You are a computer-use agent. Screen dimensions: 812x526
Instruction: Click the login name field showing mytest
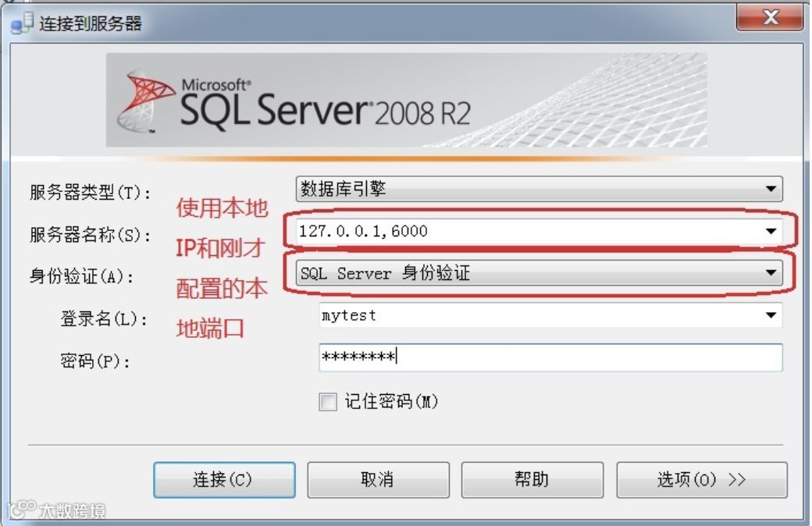click(x=550, y=315)
